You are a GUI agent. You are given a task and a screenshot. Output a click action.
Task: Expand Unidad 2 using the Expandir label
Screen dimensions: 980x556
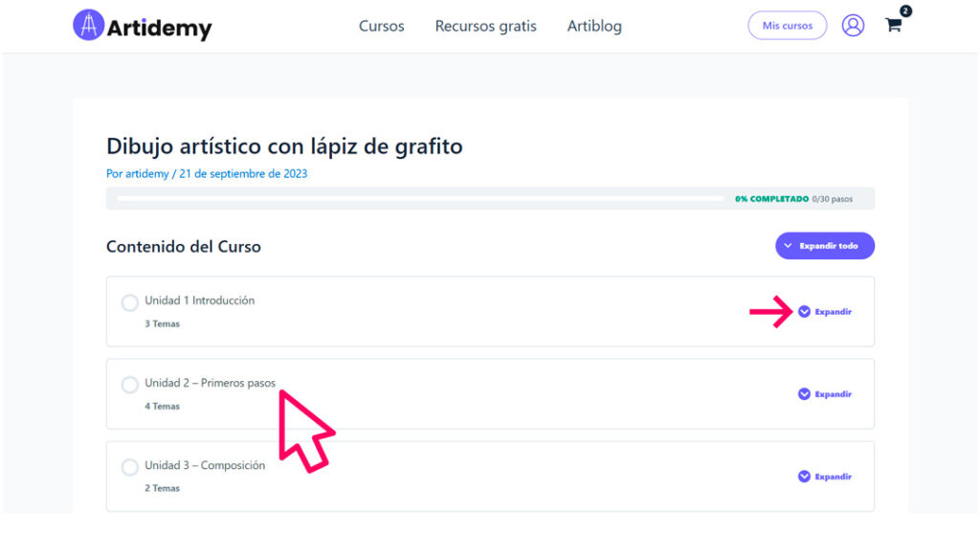(x=834, y=394)
